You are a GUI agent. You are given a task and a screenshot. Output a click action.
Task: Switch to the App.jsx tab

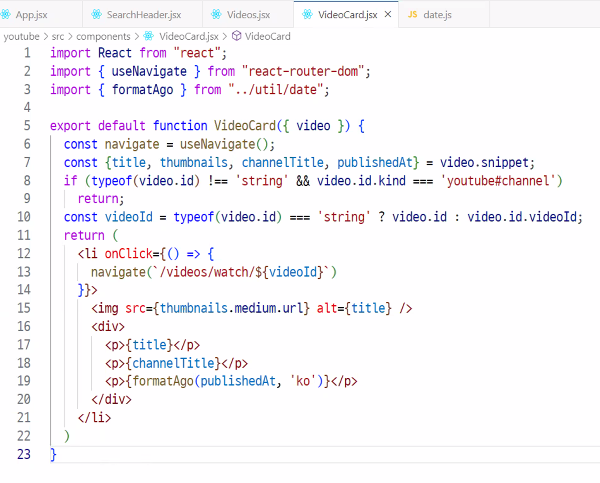[31, 15]
